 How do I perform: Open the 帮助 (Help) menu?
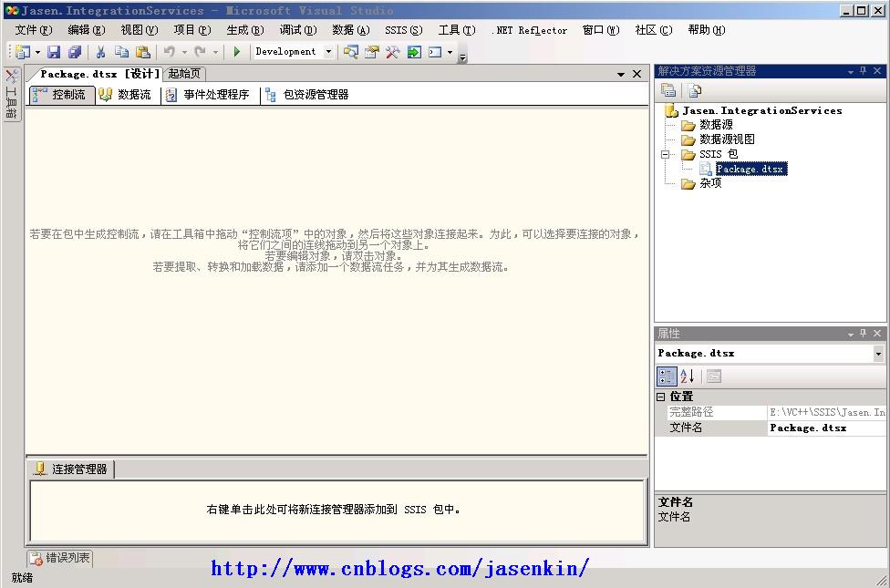706,30
